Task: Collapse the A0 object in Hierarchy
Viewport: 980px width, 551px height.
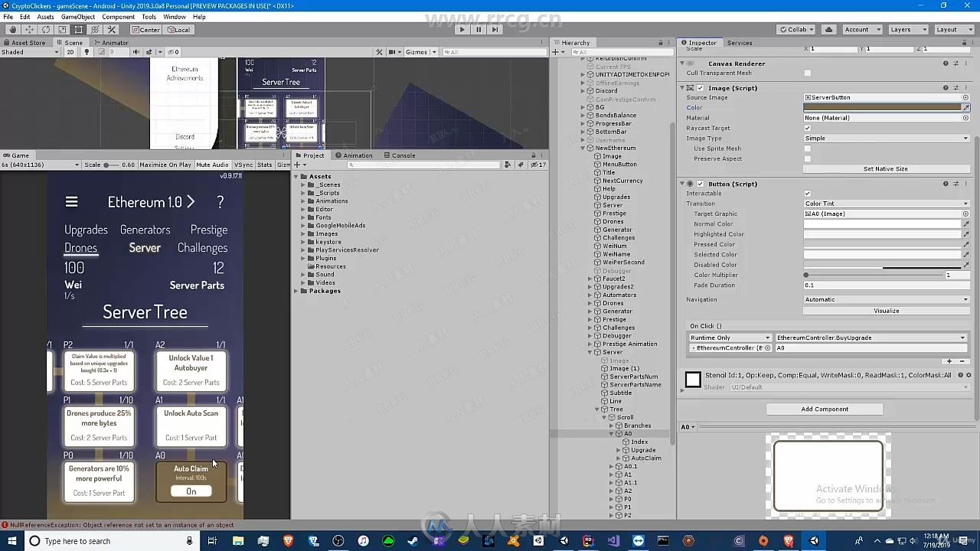Action: 611,434
